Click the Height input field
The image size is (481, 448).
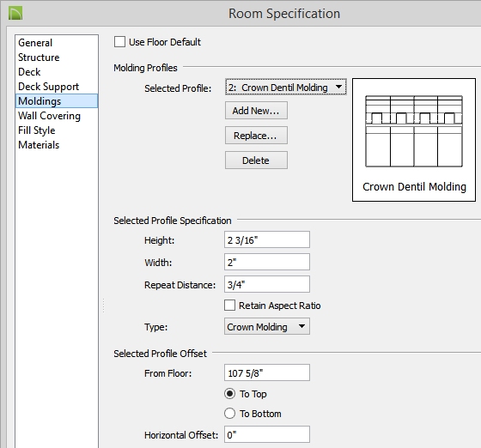pyautogui.click(x=267, y=240)
